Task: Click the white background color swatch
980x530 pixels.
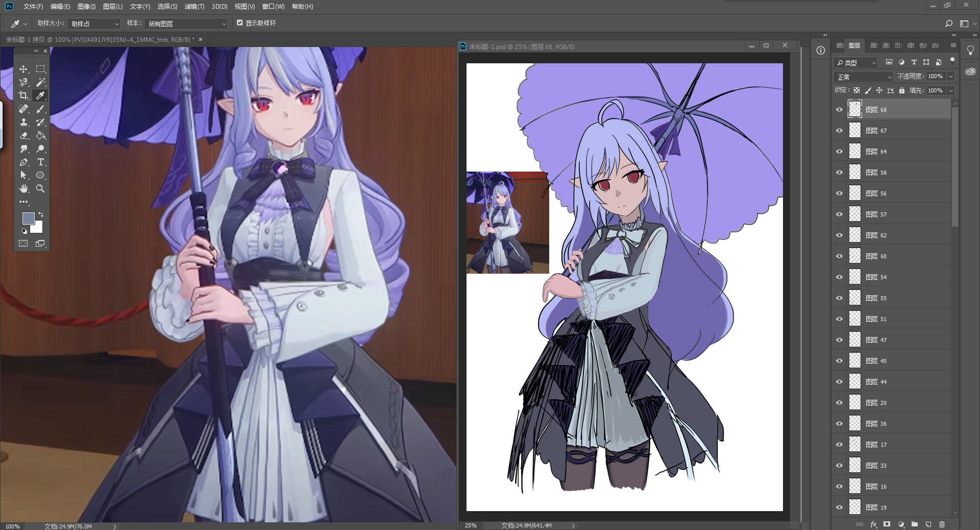Action: (x=38, y=228)
